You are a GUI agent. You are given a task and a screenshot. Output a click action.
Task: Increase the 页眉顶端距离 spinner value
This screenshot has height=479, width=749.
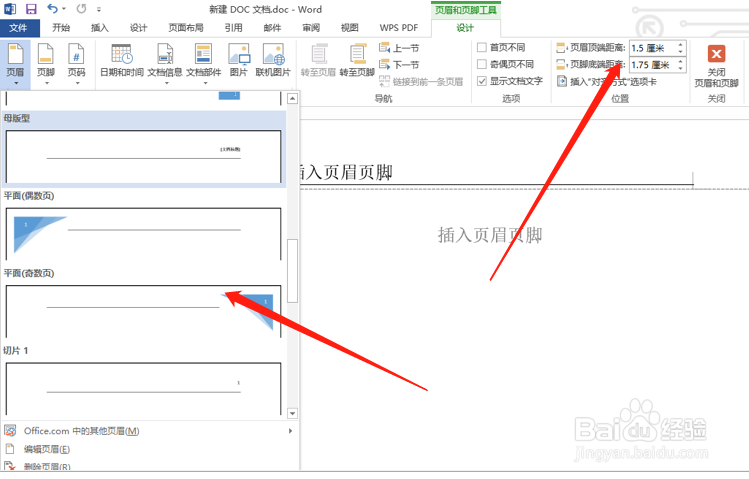click(681, 44)
